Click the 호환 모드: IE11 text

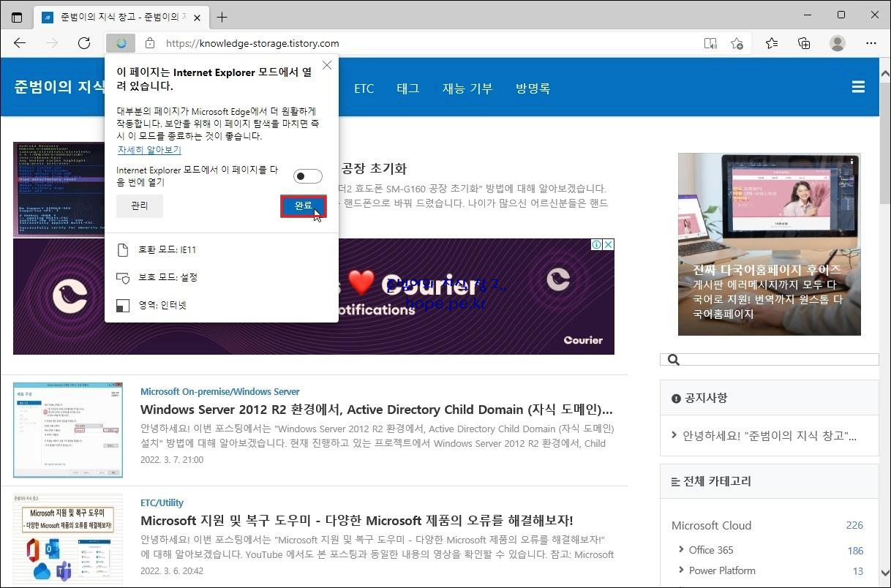point(168,250)
